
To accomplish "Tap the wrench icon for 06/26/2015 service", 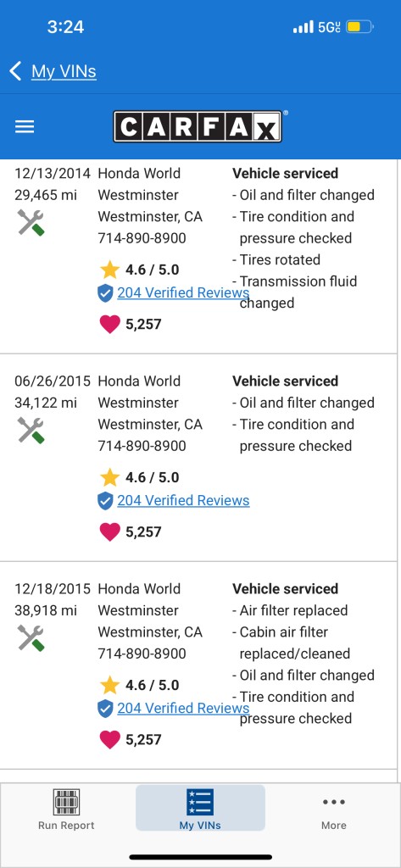I will tap(31, 430).
